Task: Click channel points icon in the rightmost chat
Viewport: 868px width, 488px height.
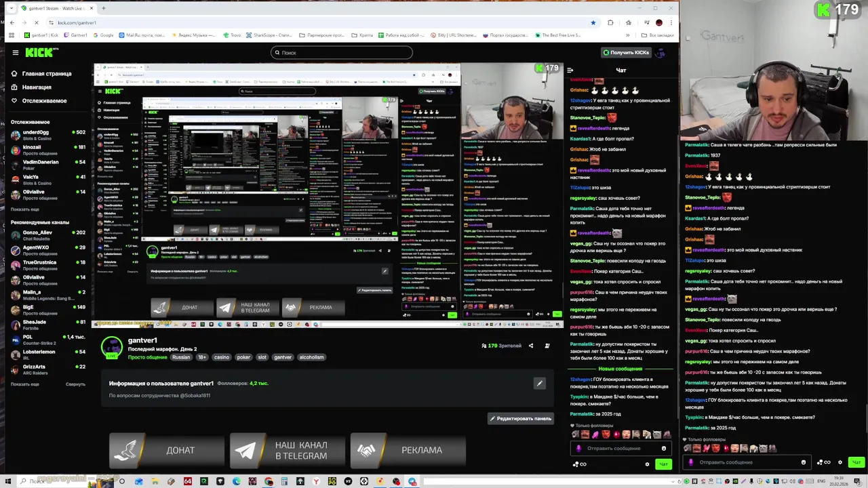Action: [x=823, y=462]
